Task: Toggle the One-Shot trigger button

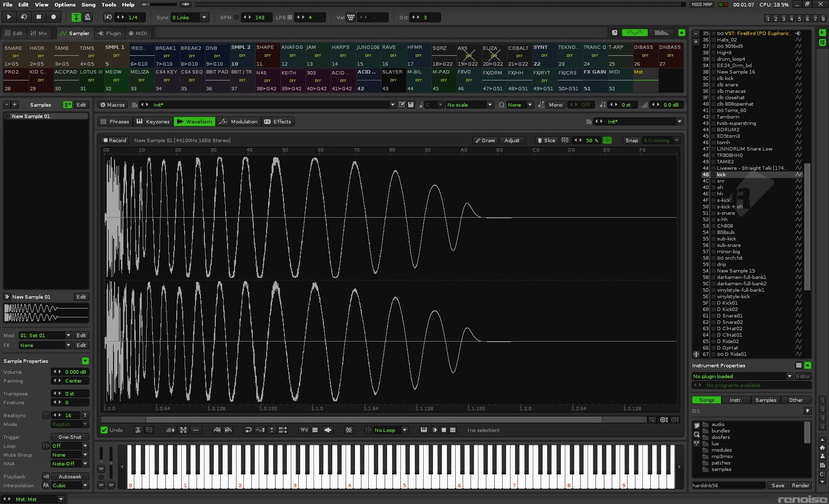Action: point(70,437)
